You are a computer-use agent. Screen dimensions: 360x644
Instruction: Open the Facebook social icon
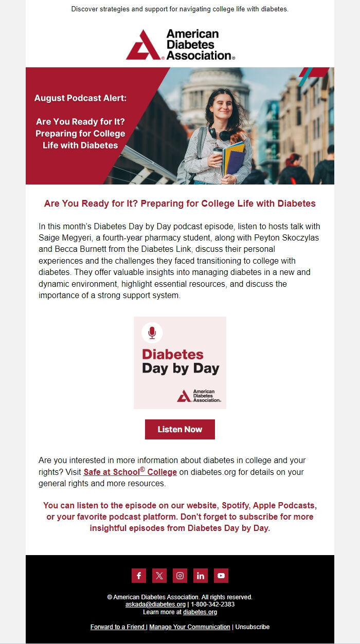pyautogui.click(x=139, y=576)
